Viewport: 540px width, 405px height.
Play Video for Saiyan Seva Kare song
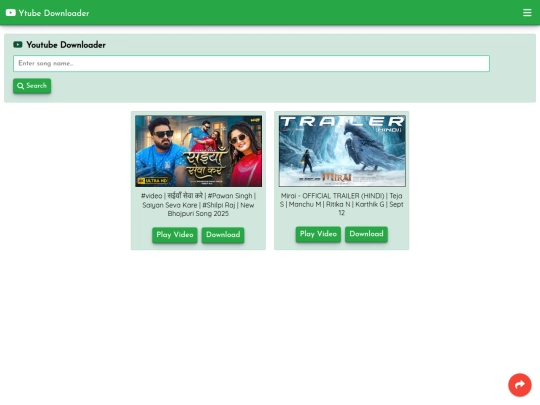pyautogui.click(x=175, y=235)
